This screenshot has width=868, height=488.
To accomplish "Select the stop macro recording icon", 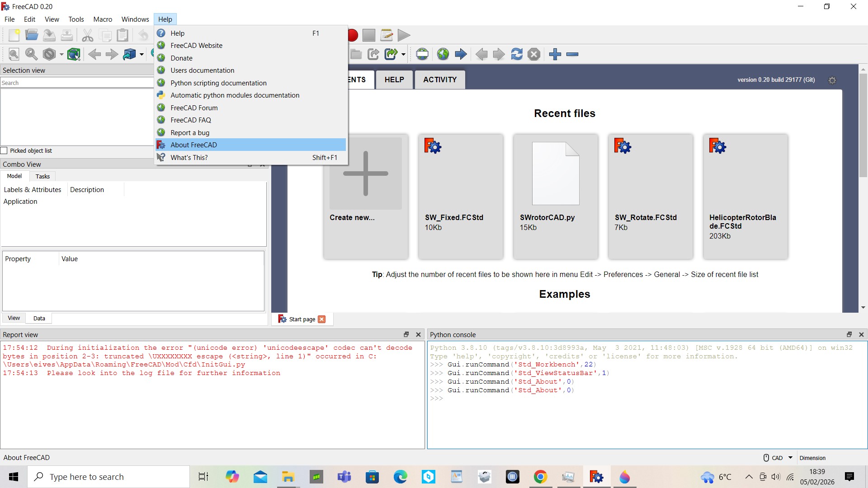I will (369, 35).
